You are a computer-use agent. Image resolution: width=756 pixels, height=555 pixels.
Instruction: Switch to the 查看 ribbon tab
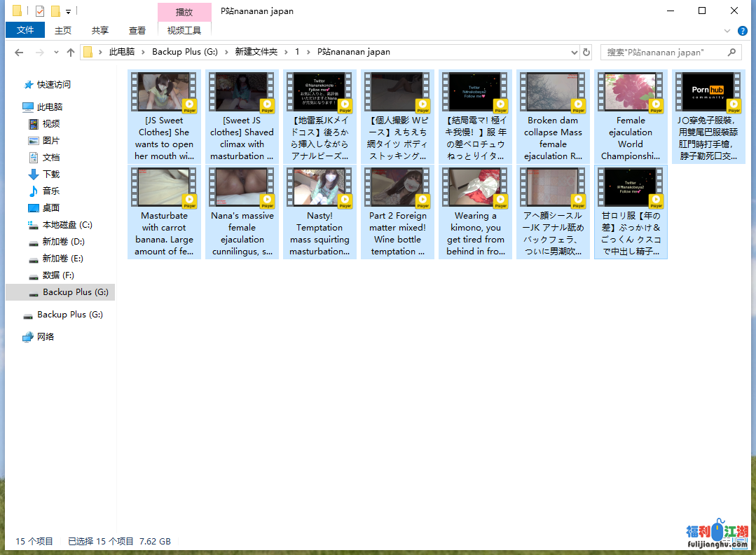[137, 30]
